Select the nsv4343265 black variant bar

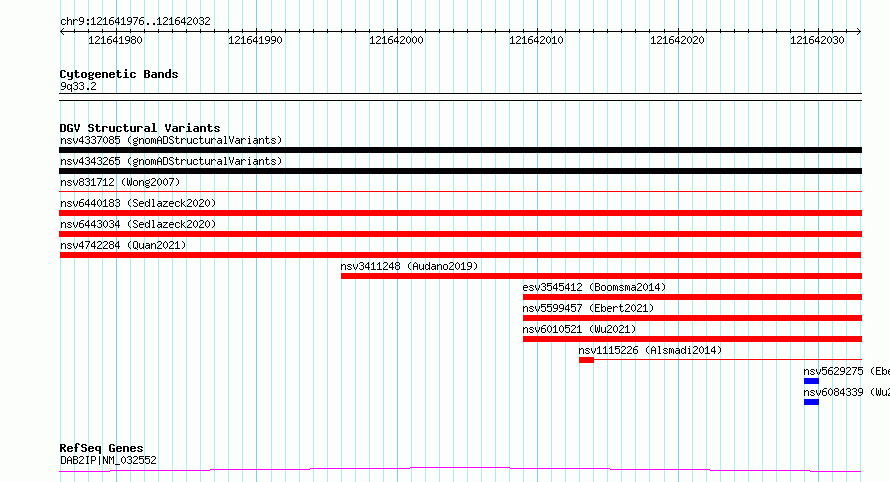point(460,171)
